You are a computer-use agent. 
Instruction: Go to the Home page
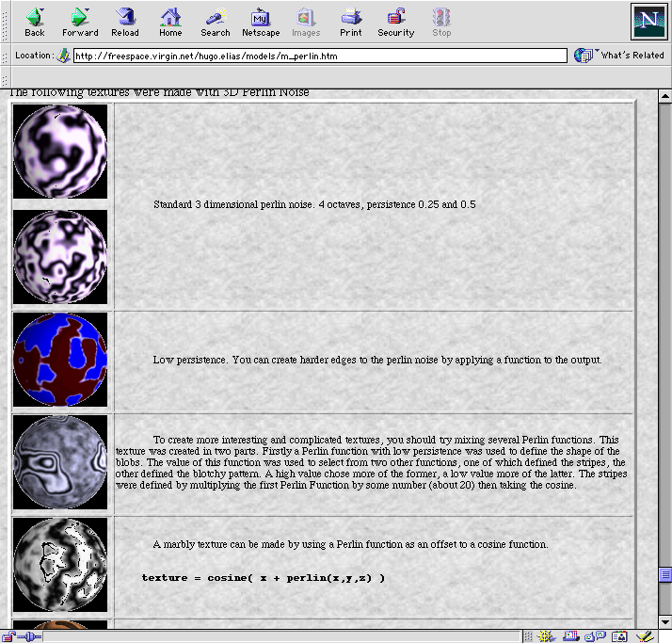pyautogui.click(x=170, y=22)
